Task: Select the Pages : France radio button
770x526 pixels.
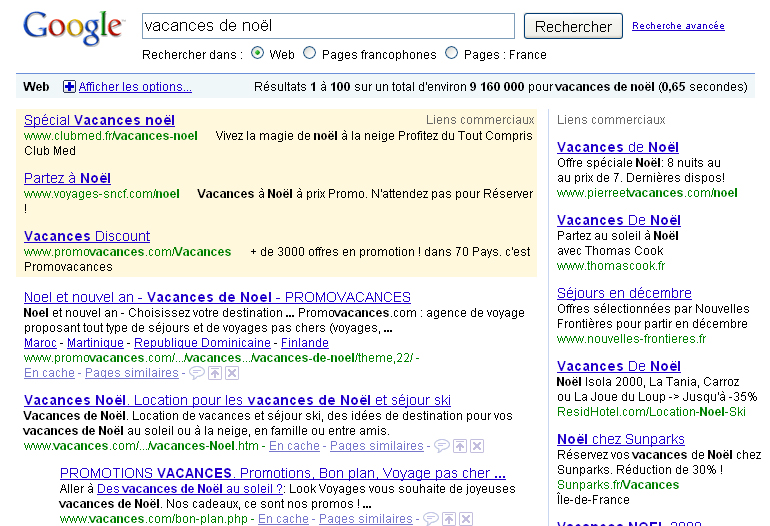Action: (x=451, y=53)
